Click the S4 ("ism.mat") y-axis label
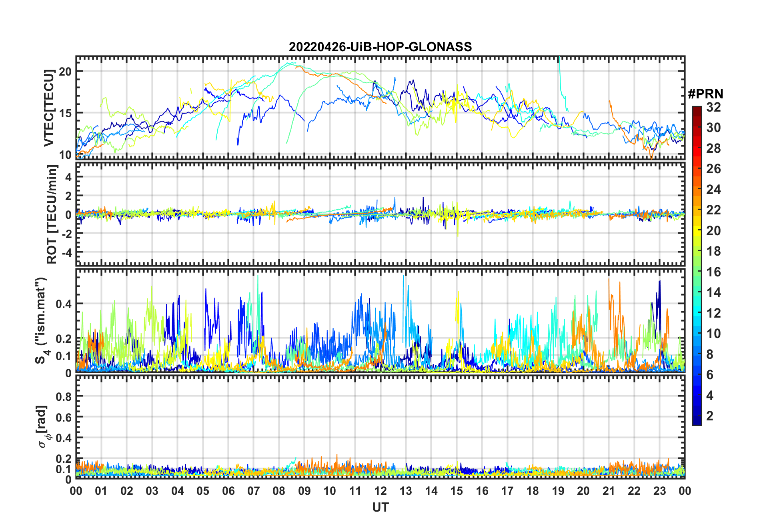 [x=42, y=320]
